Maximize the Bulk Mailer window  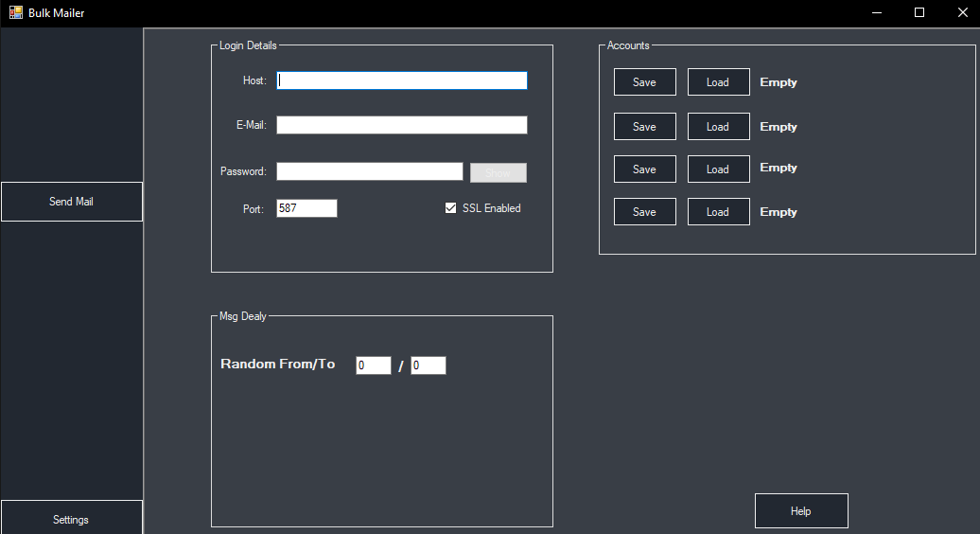919,12
